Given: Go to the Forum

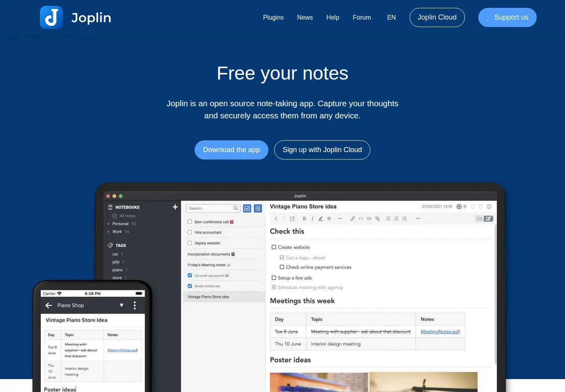Looking at the screenshot, I should [x=362, y=17].
